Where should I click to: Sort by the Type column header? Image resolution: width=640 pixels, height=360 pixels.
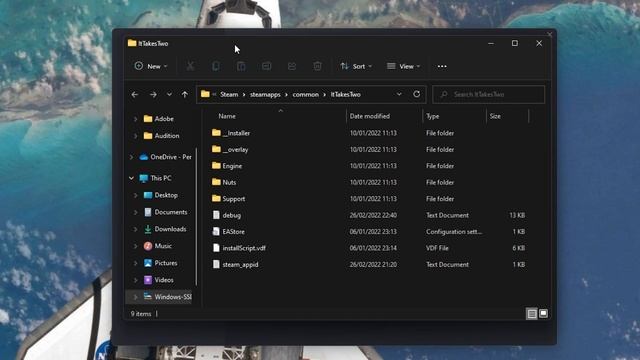click(432, 116)
